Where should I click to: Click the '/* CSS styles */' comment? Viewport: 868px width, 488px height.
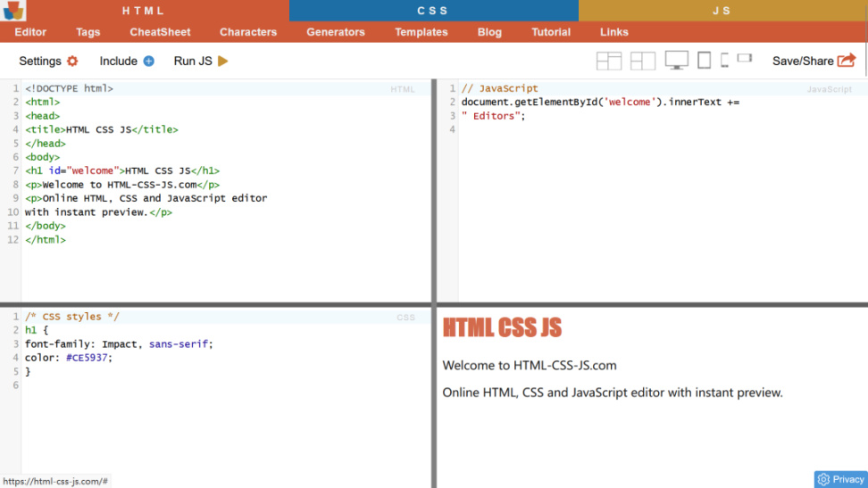pyautogui.click(x=72, y=317)
